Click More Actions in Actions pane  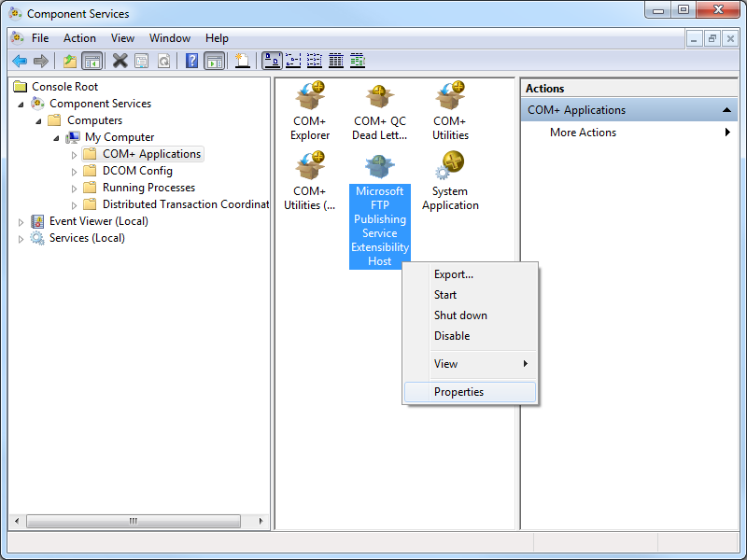click(x=583, y=133)
